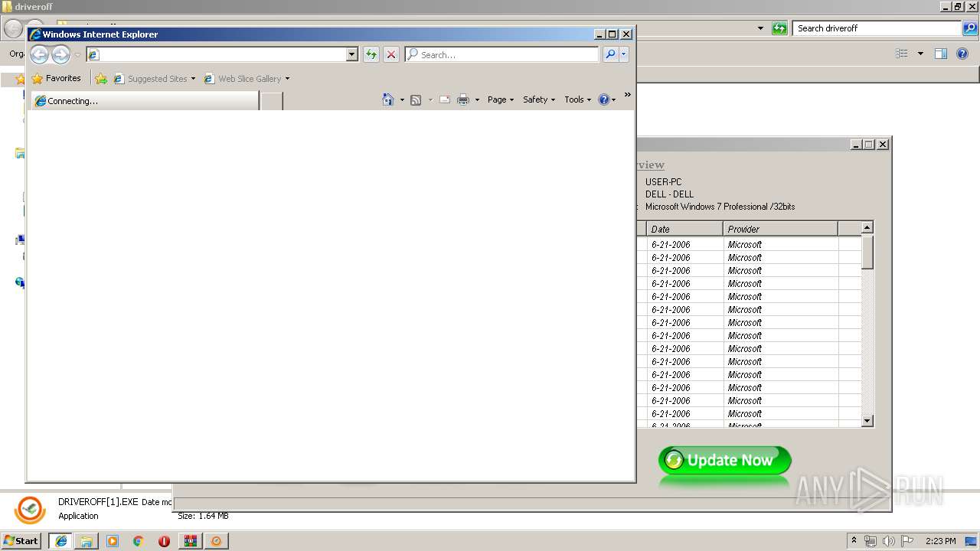Open Web Slice Gallery link
The image size is (980, 551).
pos(243,79)
